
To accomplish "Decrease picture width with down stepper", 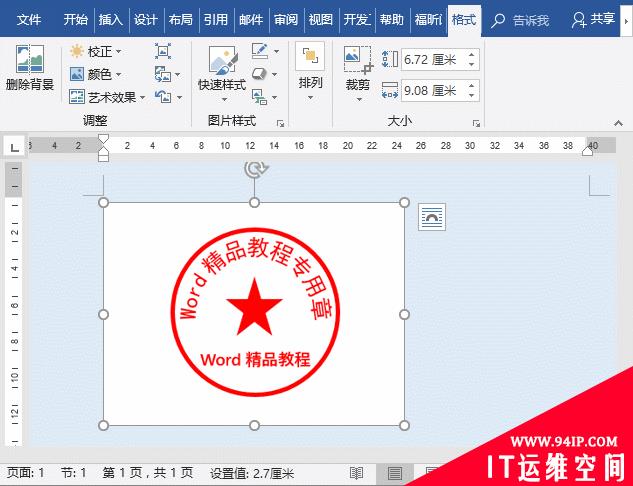I will [472, 96].
